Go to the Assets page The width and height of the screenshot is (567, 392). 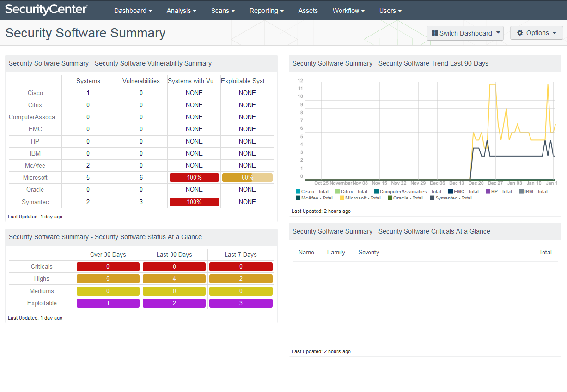click(x=308, y=11)
